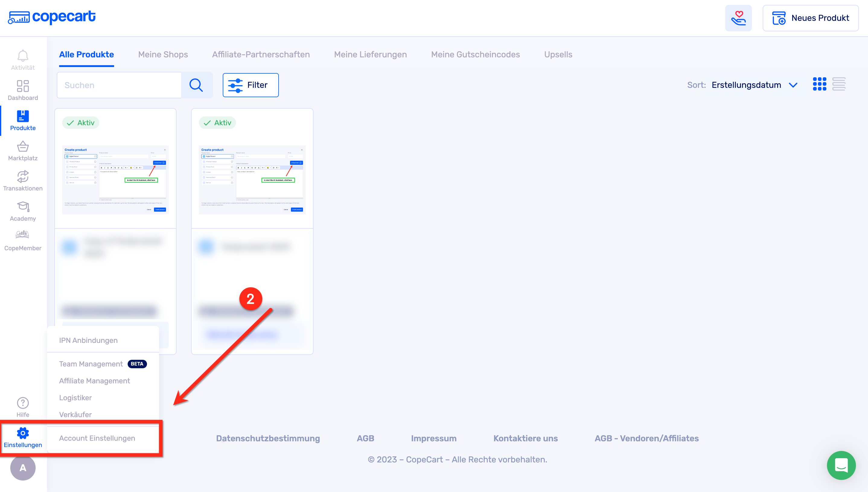The image size is (868, 492).
Task: Open the Aktivität bell icon
Action: pyautogui.click(x=23, y=56)
